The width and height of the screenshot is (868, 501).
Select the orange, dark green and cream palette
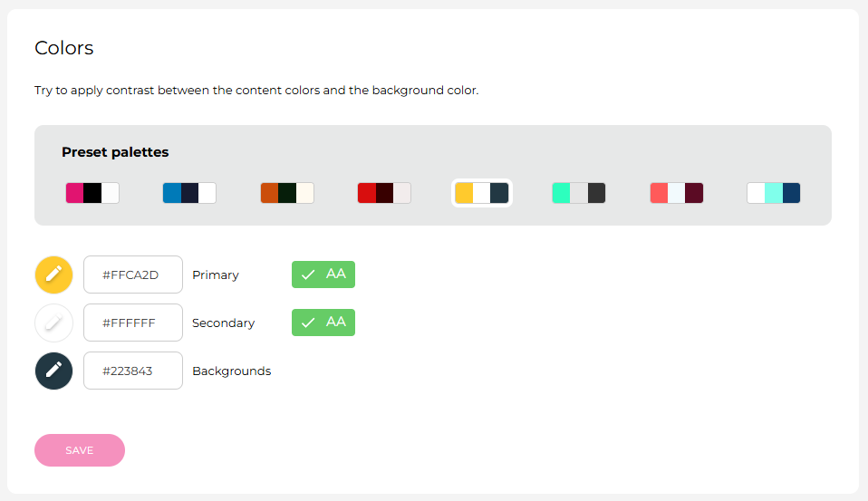(x=287, y=193)
